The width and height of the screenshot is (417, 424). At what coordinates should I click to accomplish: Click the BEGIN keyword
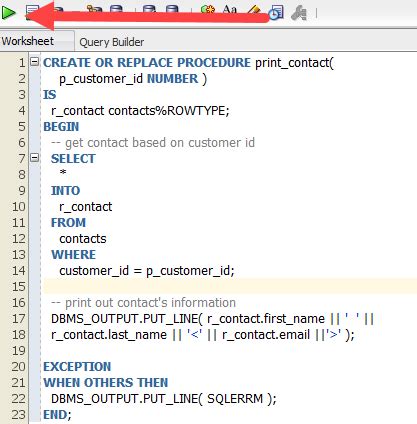click(61, 127)
